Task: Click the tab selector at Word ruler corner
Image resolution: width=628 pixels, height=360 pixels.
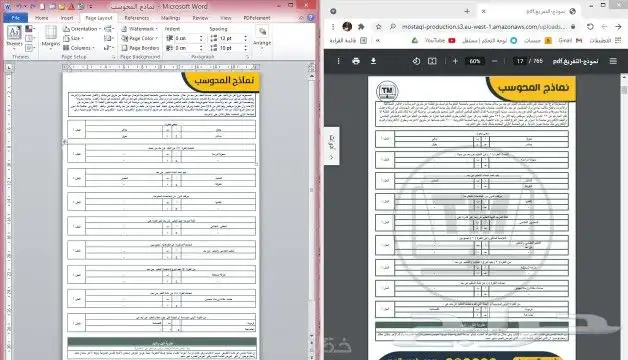Action: coord(9,67)
